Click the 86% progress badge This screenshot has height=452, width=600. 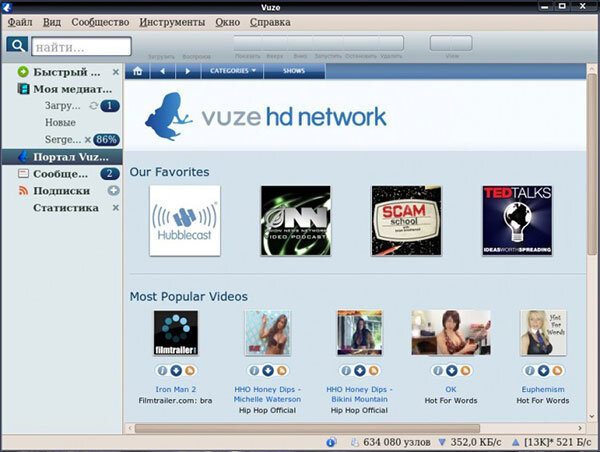tap(106, 140)
